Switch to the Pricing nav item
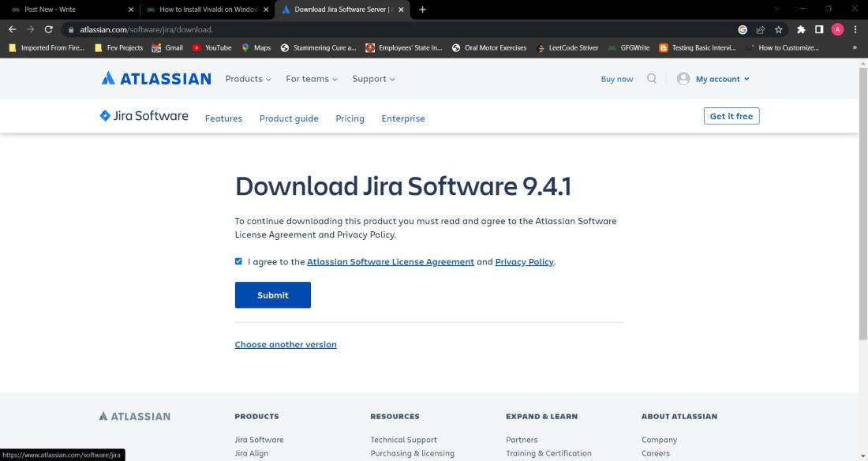Screen dimensions: 868x461 [x=350, y=118]
